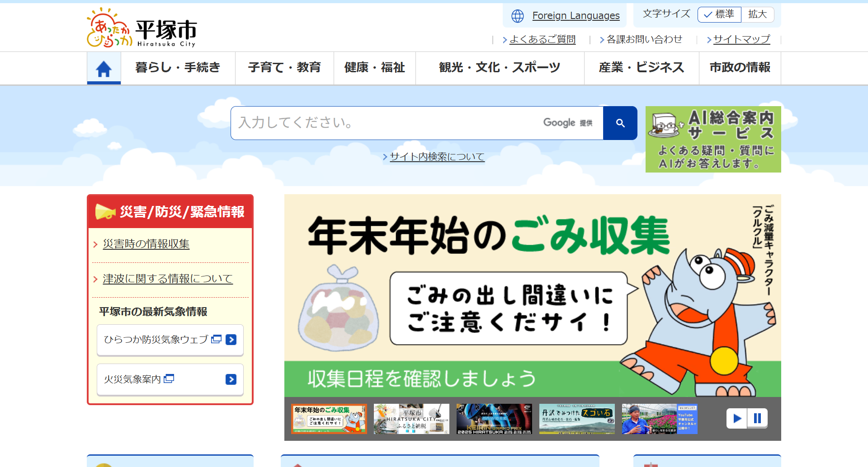Select 標準 text size option

[x=719, y=14]
